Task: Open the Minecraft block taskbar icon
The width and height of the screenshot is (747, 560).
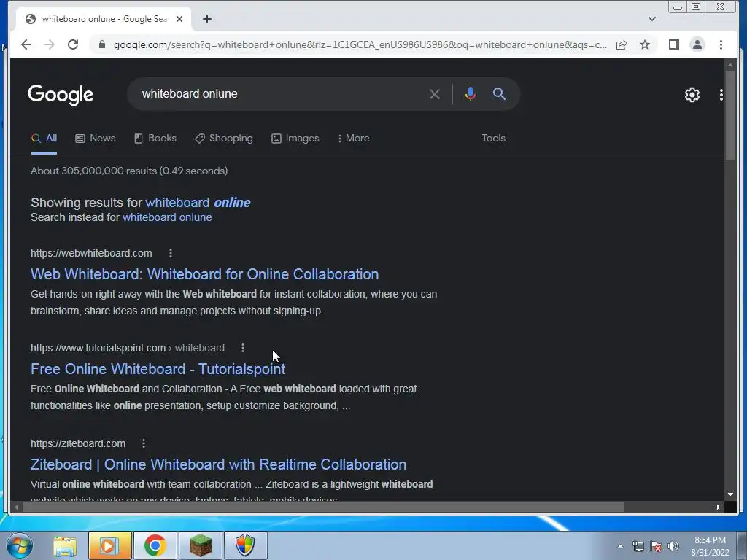Action: tap(200, 545)
